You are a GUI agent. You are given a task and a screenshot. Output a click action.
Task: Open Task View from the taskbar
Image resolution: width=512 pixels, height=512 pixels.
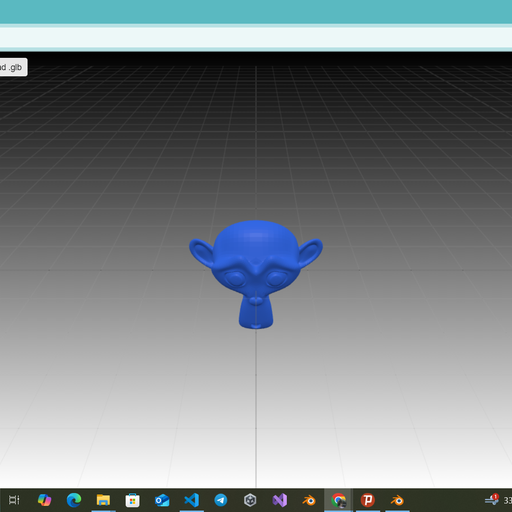pyautogui.click(x=14, y=500)
